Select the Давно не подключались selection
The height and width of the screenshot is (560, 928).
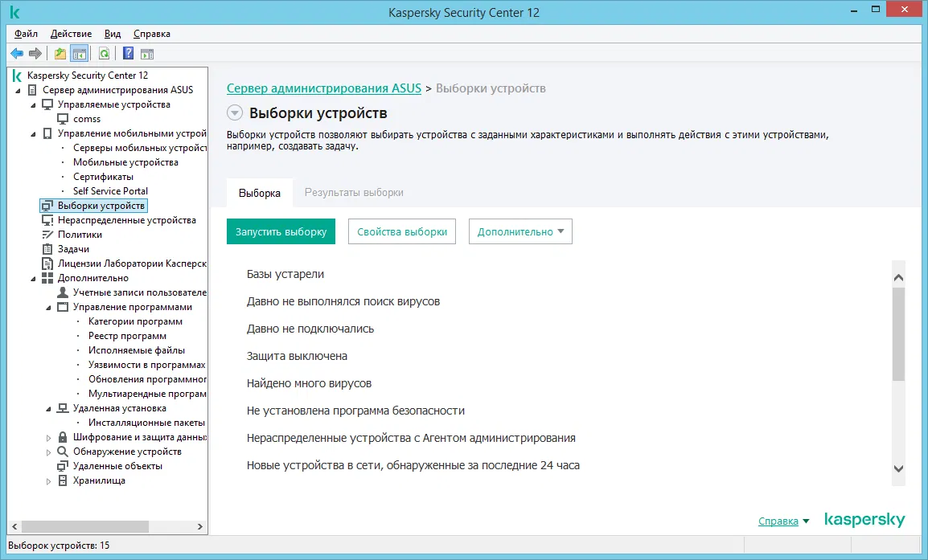pos(310,329)
